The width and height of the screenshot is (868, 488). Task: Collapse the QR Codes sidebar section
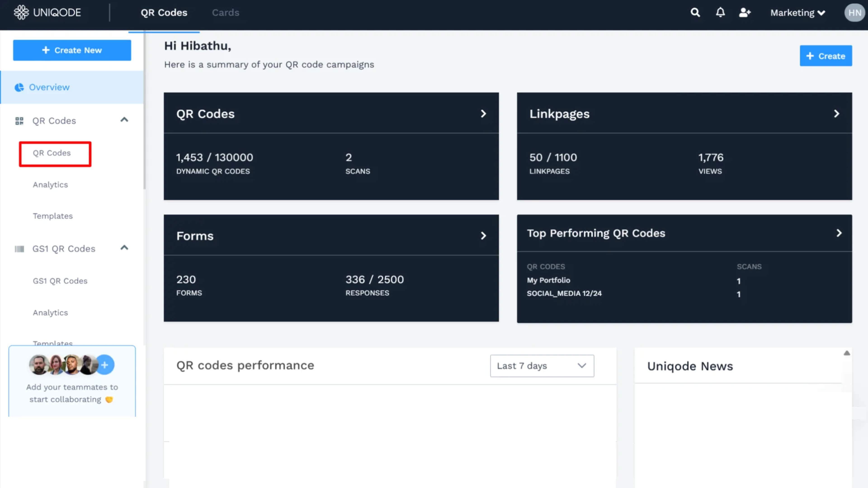(x=124, y=120)
